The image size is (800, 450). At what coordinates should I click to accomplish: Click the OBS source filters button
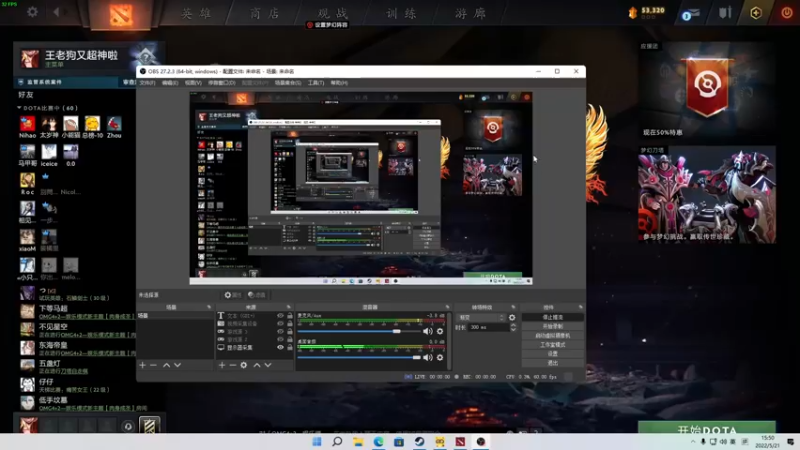pos(257,295)
